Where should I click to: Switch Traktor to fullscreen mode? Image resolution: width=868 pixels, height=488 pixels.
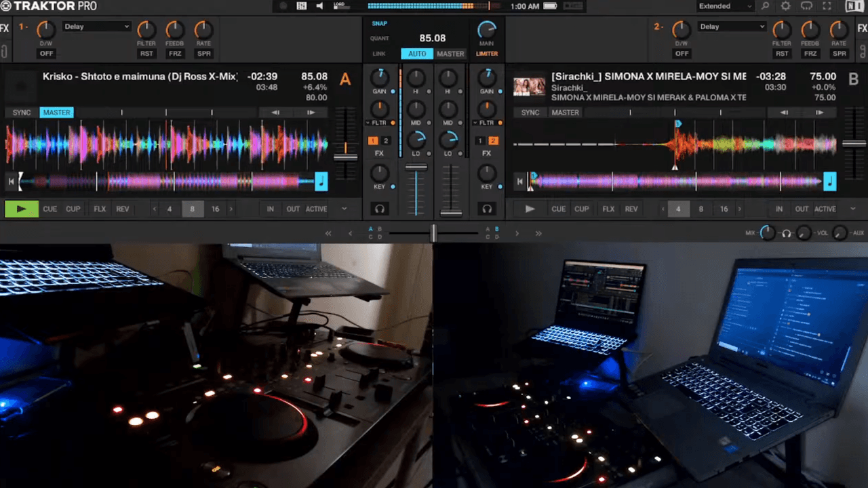[x=827, y=6]
